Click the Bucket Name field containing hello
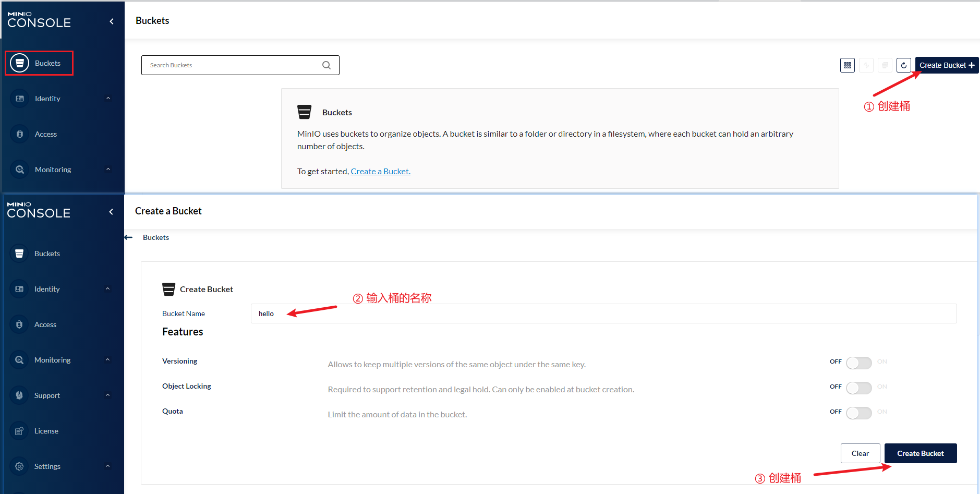Image resolution: width=980 pixels, height=494 pixels. [604, 314]
